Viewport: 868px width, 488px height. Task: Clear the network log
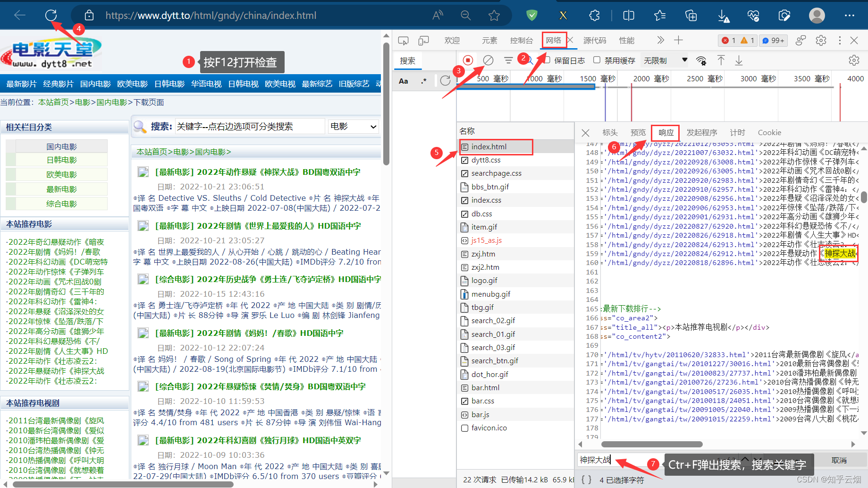coord(489,60)
